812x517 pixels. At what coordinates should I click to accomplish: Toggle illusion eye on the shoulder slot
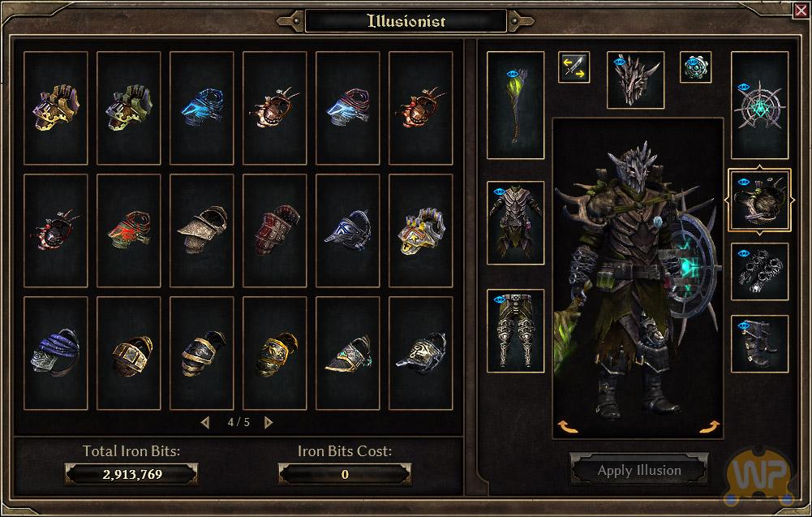pyautogui.click(x=744, y=183)
